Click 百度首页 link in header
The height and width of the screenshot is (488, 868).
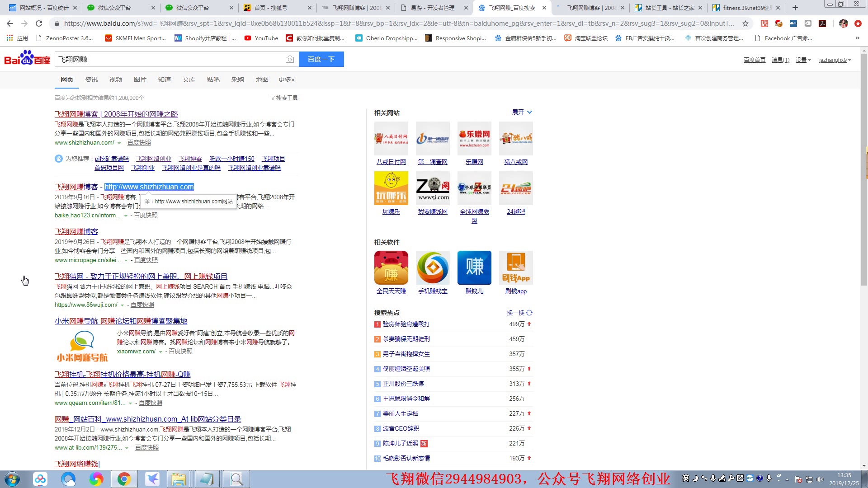pos(755,60)
